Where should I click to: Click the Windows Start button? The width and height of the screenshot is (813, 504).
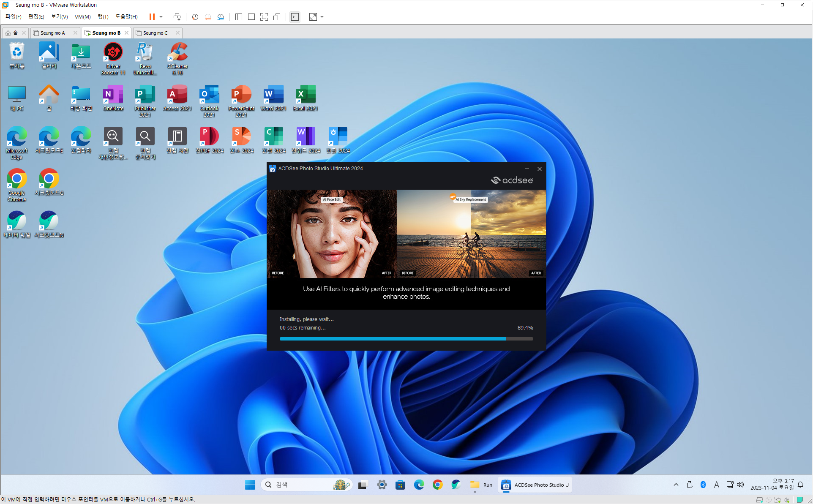(x=250, y=485)
